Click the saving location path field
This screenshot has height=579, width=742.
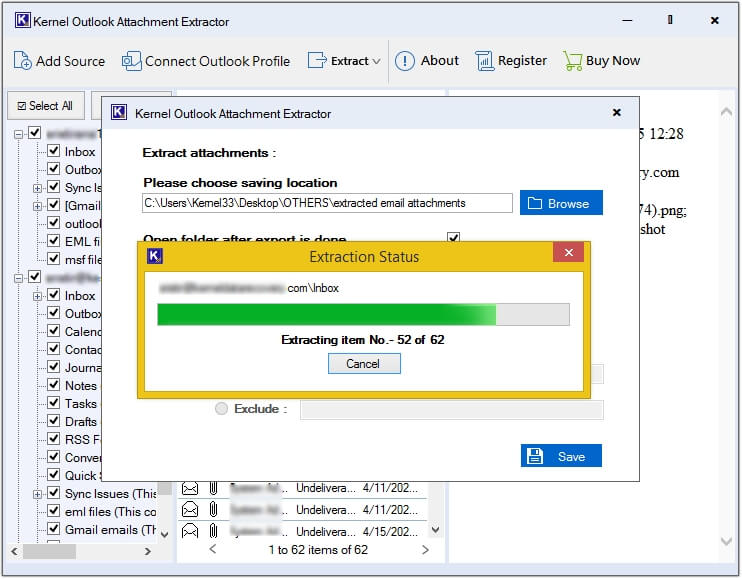[x=327, y=203]
